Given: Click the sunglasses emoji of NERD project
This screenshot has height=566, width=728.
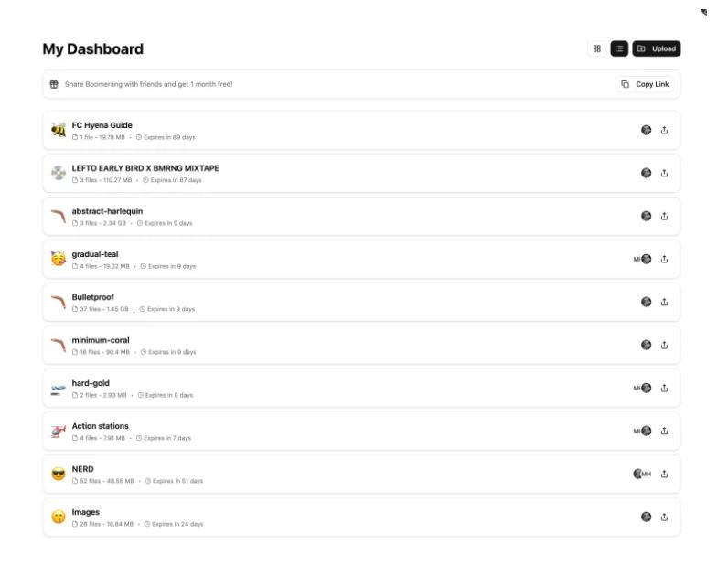Looking at the screenshot, I should coord(59,474).
